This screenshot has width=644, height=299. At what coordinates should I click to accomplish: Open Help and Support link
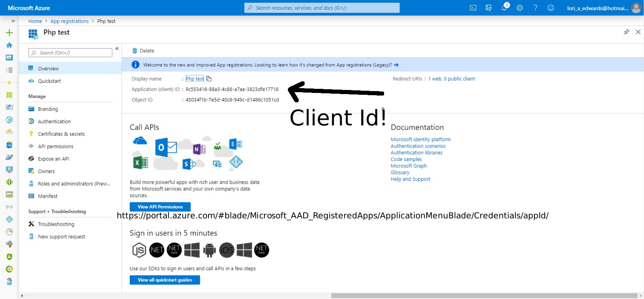pyautogui.click(x=411, y=179)
